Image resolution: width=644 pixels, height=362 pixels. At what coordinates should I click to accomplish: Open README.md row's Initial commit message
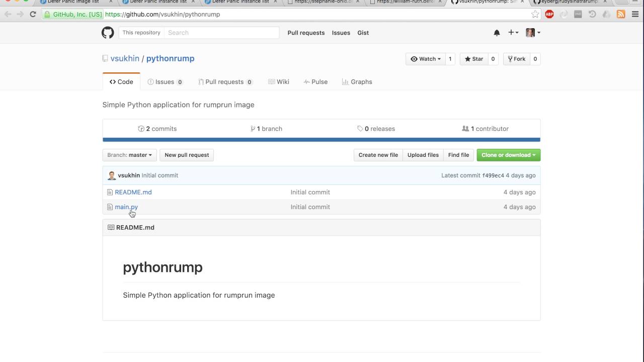[310, 192]
